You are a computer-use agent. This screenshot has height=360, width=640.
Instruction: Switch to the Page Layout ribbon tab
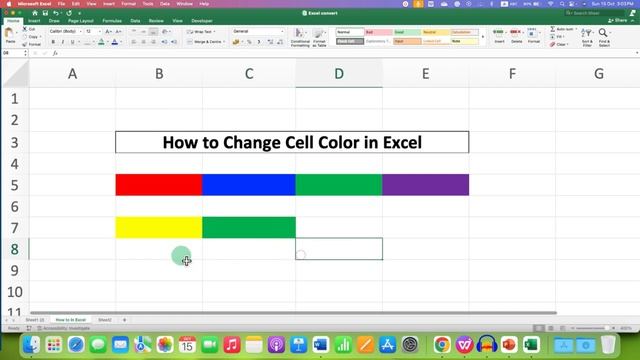tap(81, 21)
